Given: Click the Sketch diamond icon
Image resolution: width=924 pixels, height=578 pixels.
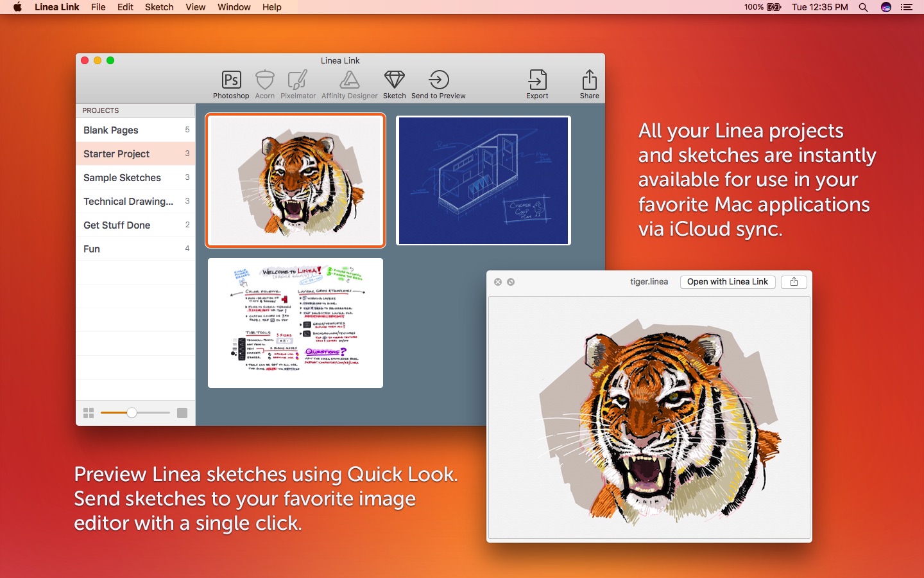Looking at the screenshot, I should click(x=394, y=80).
